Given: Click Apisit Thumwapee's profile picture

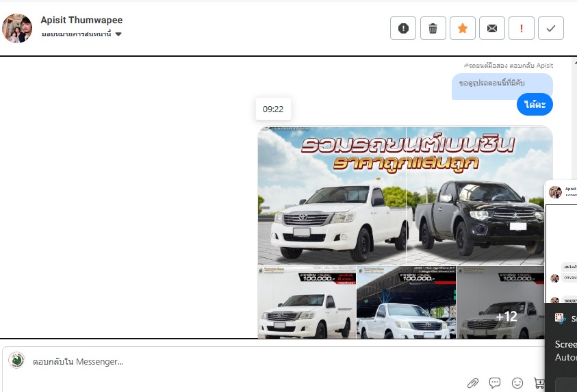Looking at the screenshot, I should click(17, 28).
